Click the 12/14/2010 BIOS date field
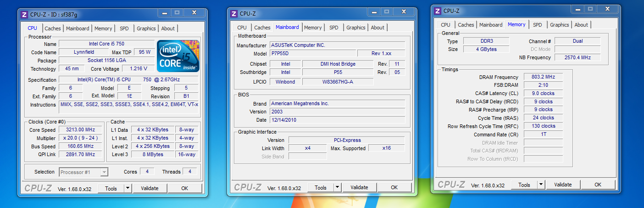Screen dimensions: 644x208 coord(337,120)
